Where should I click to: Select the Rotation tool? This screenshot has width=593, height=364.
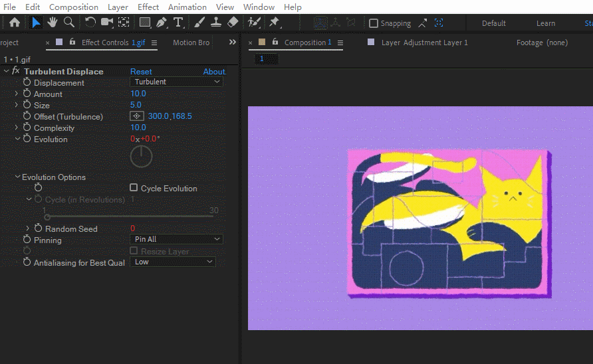click(x=90, y=23)
